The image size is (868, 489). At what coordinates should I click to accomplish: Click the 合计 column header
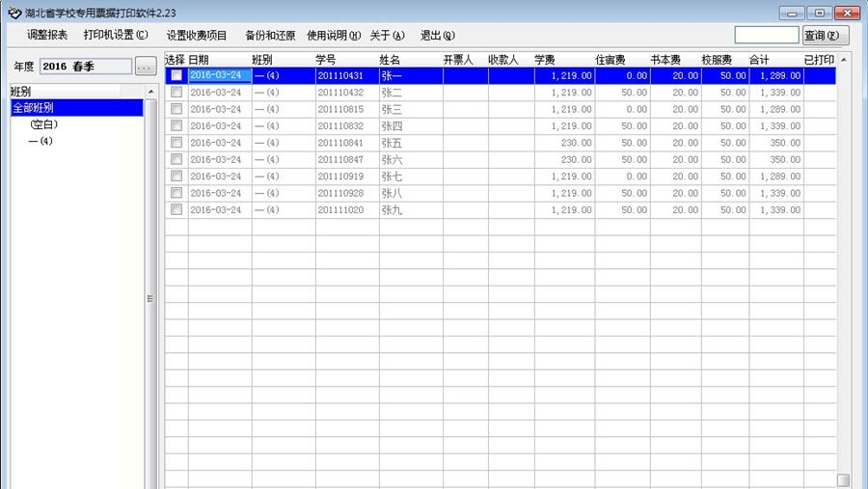tap(759, 60)
